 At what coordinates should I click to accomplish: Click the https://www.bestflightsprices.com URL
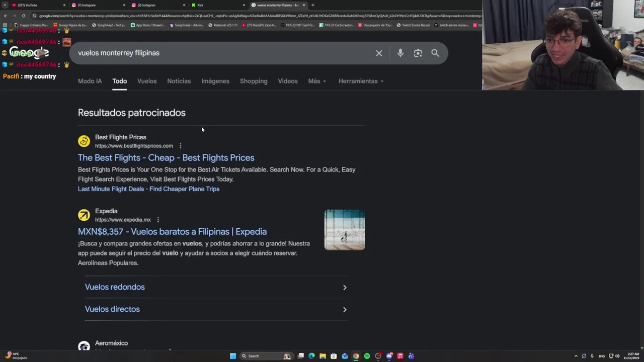click(134, 146)
